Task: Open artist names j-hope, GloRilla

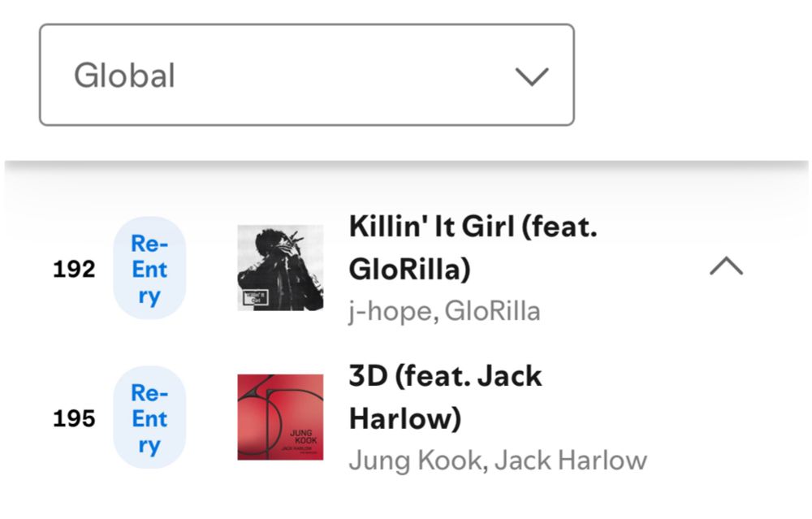Action: tap(444, 311)
